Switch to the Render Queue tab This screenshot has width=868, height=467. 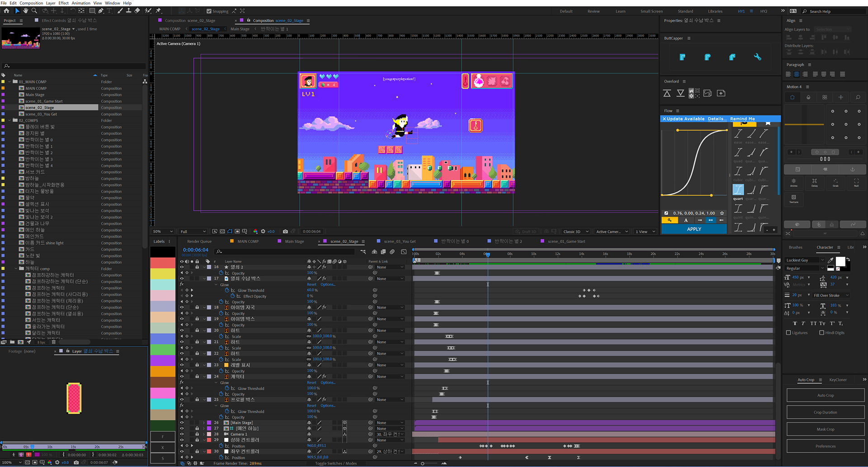pos(199,241)
